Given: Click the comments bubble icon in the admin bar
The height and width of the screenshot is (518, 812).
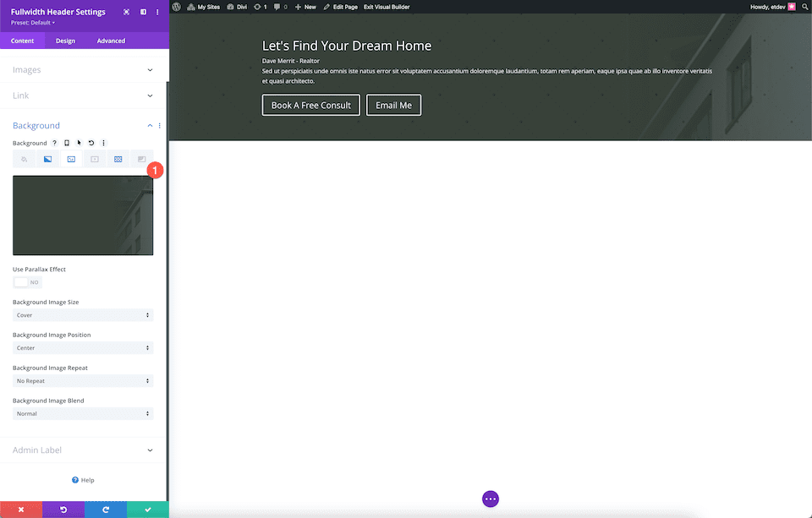Looking at the screenshot, I should (280, 7).
